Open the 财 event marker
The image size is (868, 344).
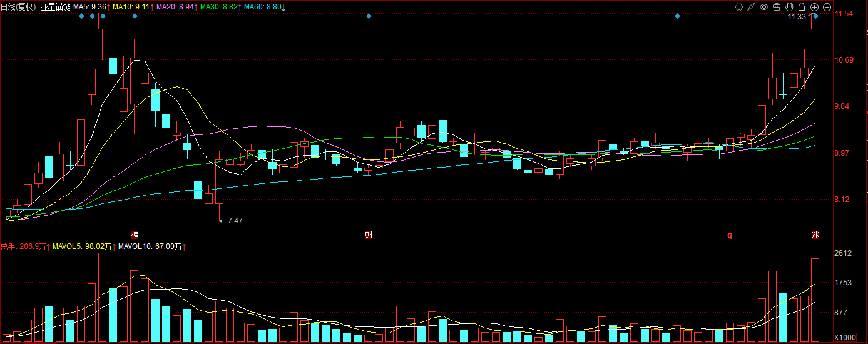coord(369,235)
